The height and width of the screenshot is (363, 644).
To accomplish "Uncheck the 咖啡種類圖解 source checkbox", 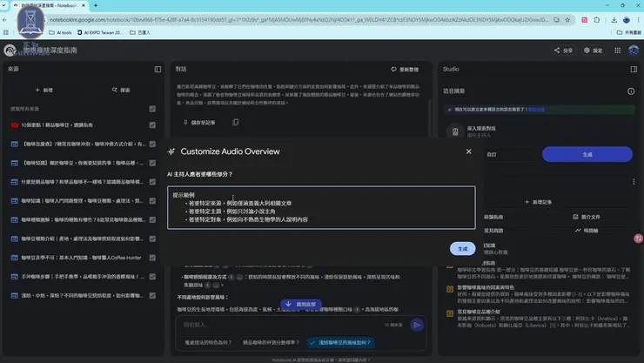I will pyautogui.click(x=152, y=219).
